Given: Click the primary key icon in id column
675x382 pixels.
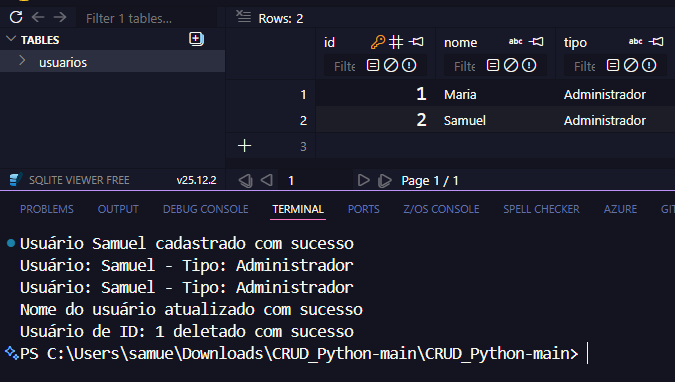Looking at the screenshot, I should coord(378,42).
